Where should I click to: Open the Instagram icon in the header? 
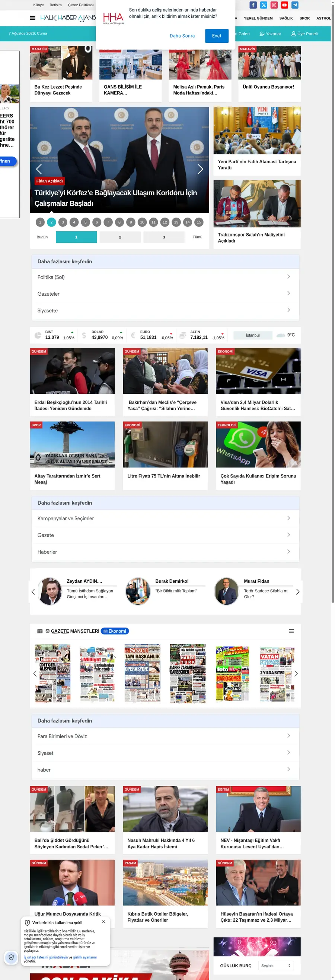(274, 5)
